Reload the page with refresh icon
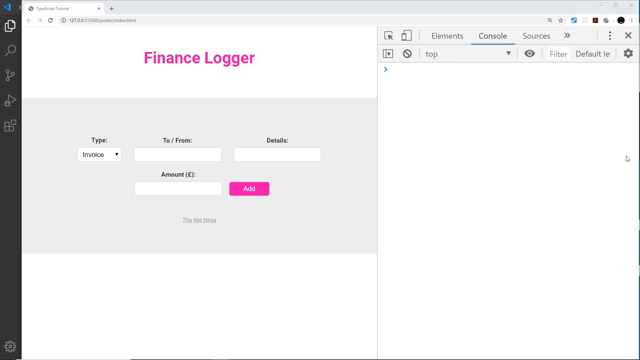The width and height of the screenshot is (640, 360). point(50,20)
